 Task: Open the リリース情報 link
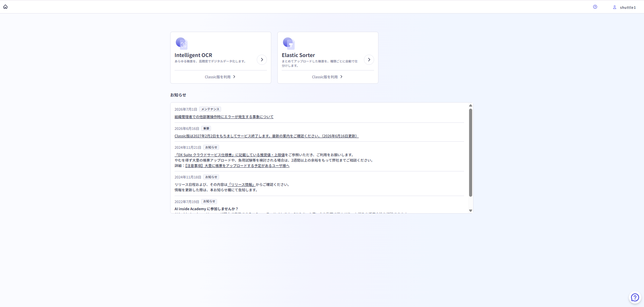coord(242,185)
